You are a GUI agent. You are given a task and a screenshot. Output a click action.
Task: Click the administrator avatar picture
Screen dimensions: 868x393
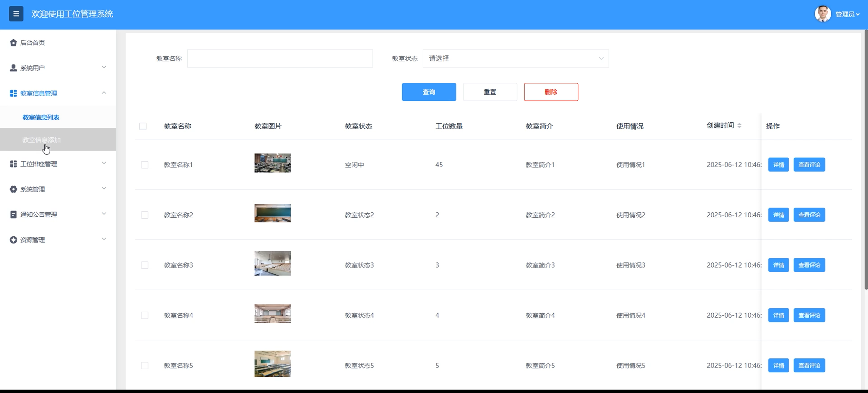click(823, 14)
